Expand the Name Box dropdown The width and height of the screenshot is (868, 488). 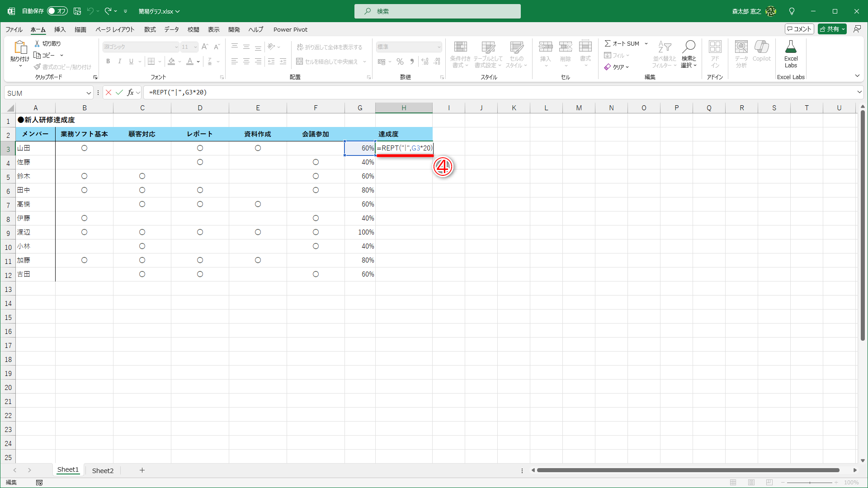(x=89, y=93)
